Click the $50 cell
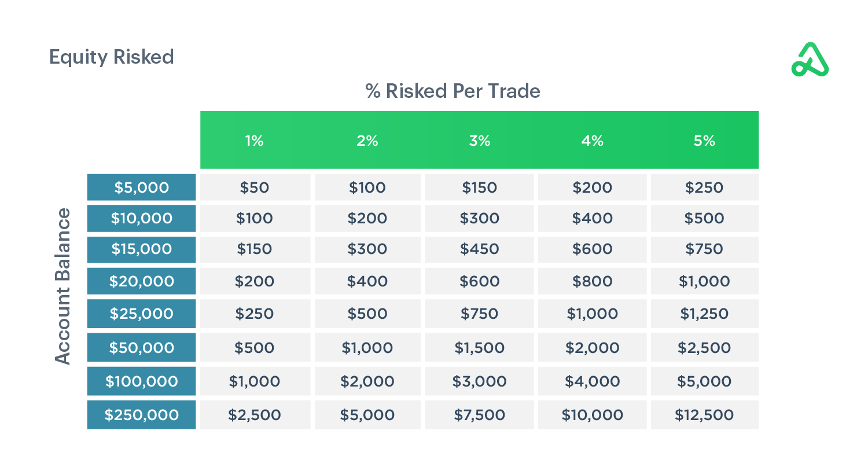The width and height of the screenshot is (868, 471). pos(255,187)
